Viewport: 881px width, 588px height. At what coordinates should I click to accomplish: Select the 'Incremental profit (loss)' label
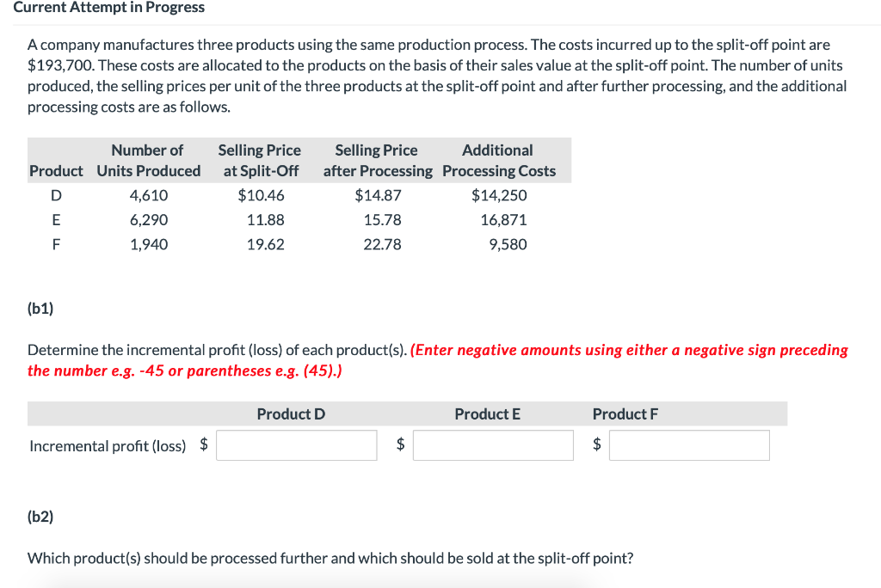point(107,446)
